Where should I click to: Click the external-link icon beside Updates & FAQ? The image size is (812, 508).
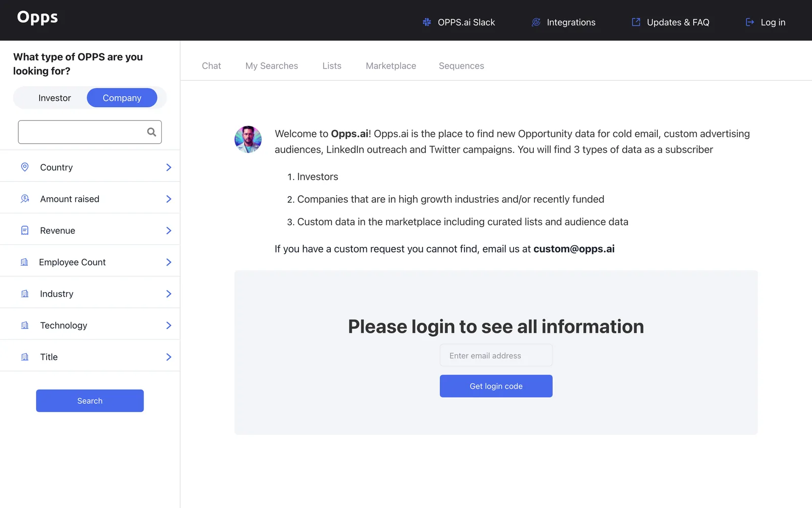636,22
